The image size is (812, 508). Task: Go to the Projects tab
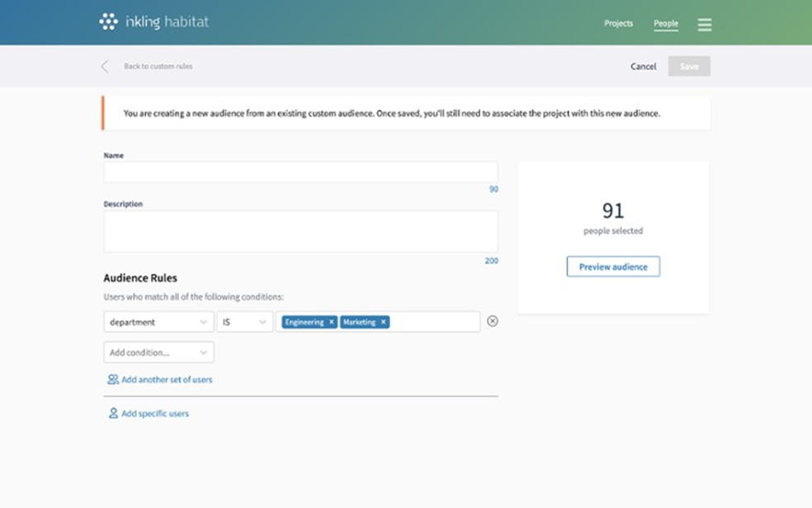point(618,23)
